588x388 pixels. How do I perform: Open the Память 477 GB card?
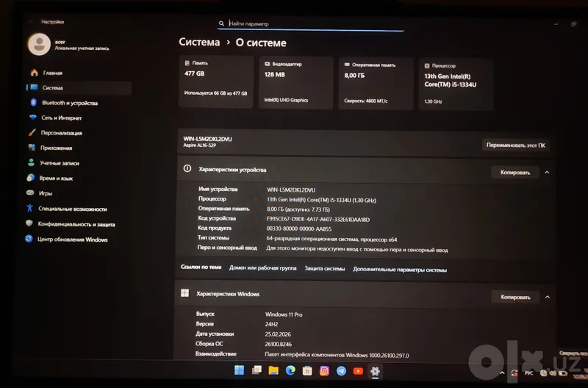click(x=216, y=82)
